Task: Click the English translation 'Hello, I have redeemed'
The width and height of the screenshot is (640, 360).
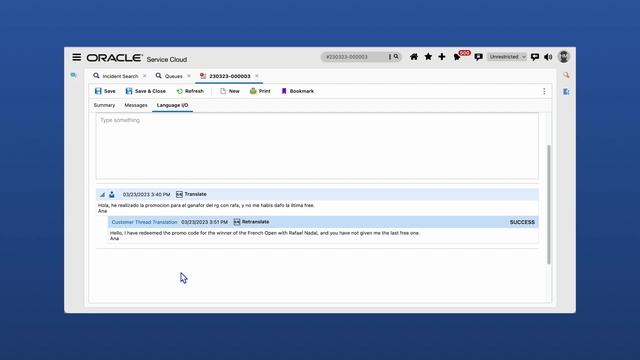Action: tap(265, 233)
